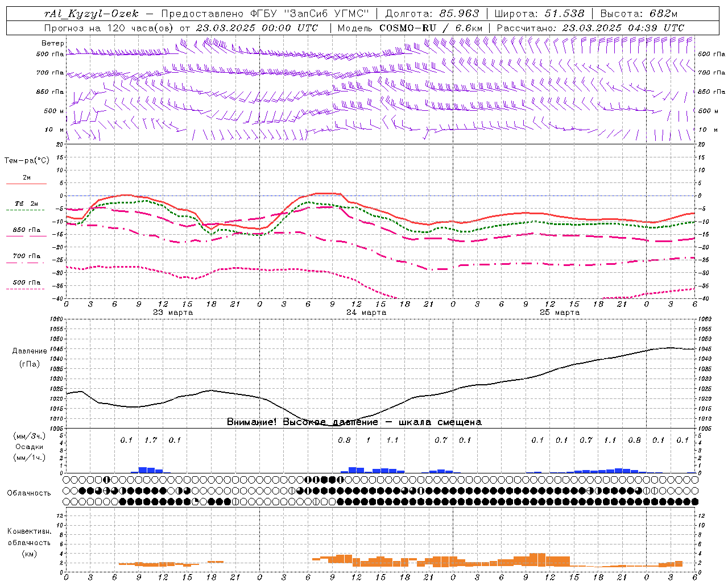728x582 pixels.
Task: Click the Модель COSMO-RU / 6.6км label
Action: tap(410, 28)
